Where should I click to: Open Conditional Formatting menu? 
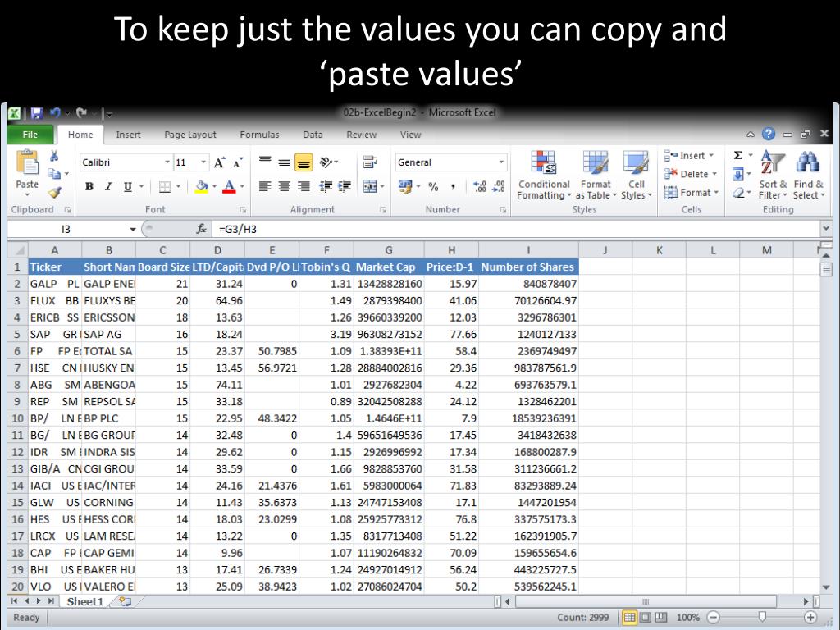(x=545, y=176)
